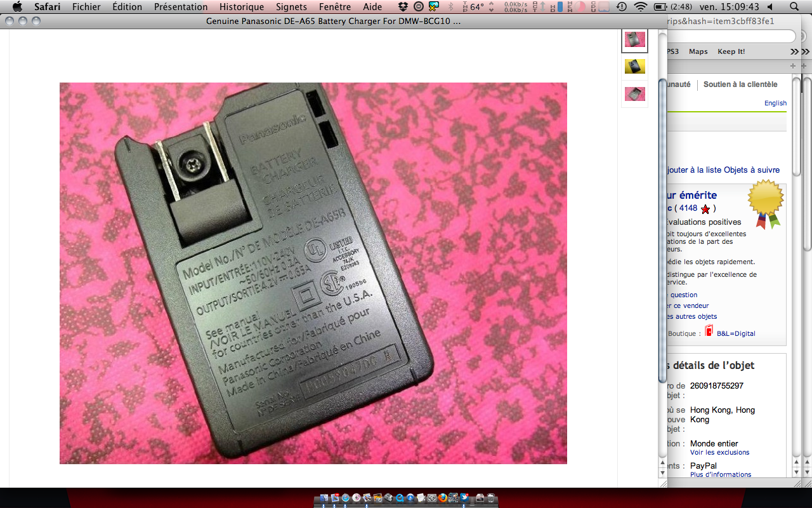This screenshot has width=812, height=508.
Task: Open iTunes from the Dock
Action: click(356, 498)
